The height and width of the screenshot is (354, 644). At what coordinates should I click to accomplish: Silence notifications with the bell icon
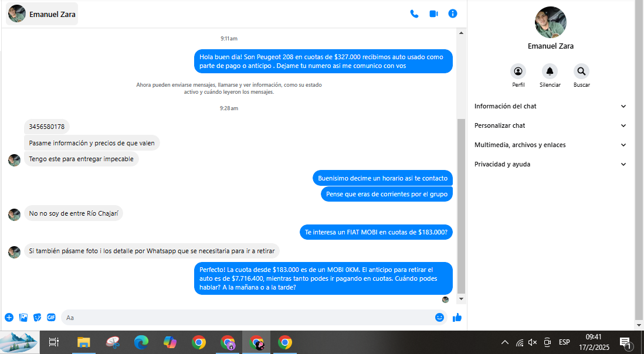click(550, 76)
